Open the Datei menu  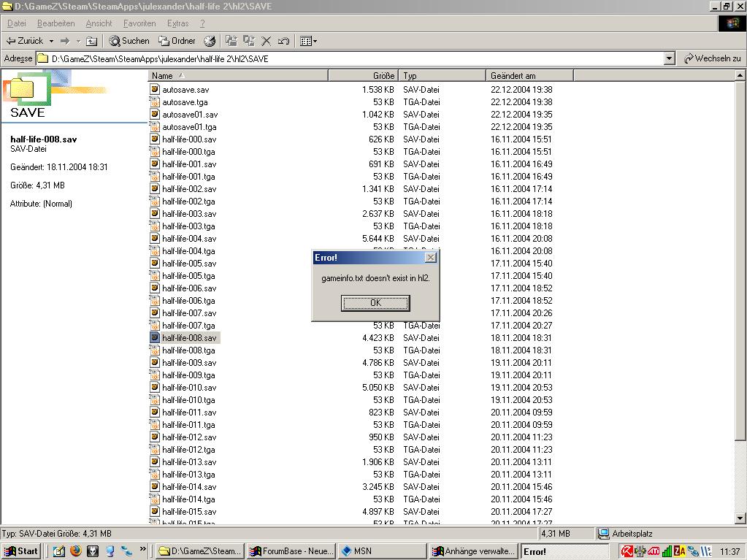point(17,23)
